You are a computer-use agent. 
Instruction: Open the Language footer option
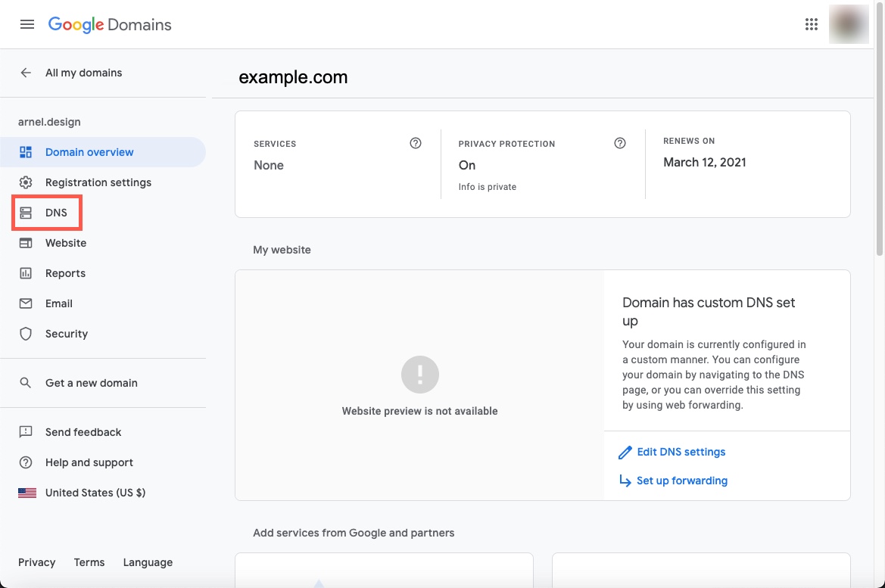[x=148, y=562]
